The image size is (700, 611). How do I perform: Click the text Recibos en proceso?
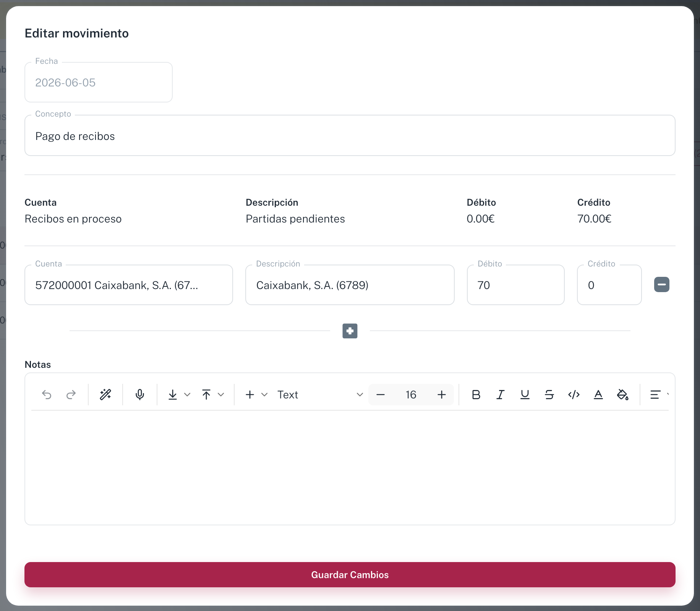click(73, 219)
